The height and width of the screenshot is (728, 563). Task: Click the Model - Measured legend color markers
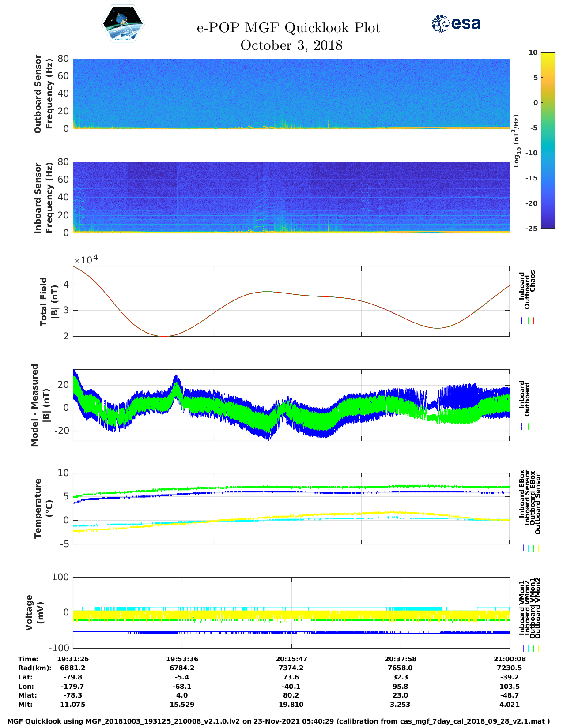click(525, 426)
